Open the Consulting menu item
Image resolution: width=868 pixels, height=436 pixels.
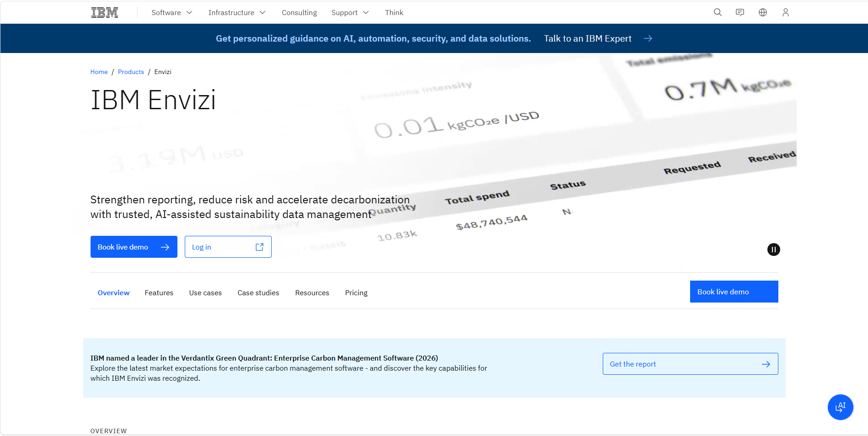pos(299,13)
